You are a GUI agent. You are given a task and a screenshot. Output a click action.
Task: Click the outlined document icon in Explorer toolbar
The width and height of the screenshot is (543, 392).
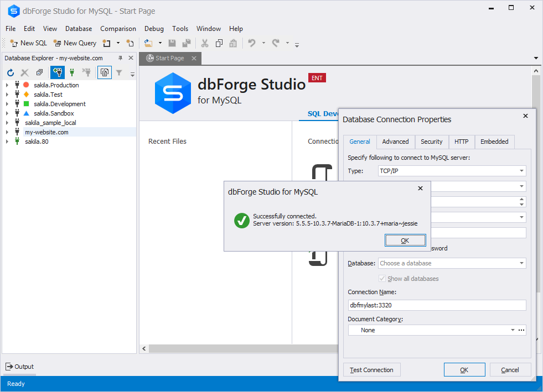click(x=105, y=72)
